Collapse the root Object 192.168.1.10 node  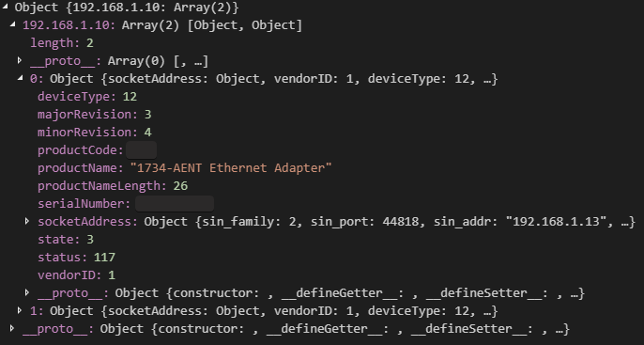point(5,7)
